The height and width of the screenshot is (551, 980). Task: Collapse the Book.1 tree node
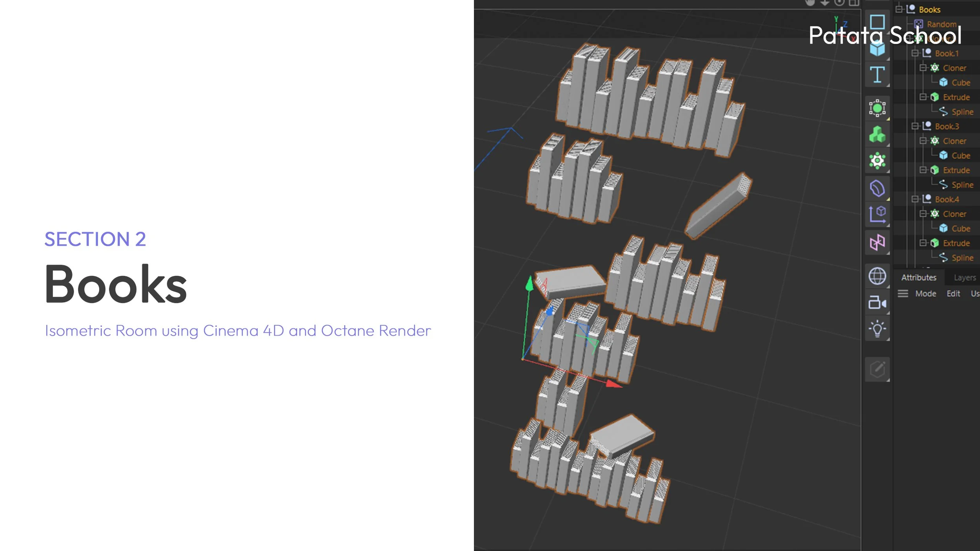tap(915, 53)
